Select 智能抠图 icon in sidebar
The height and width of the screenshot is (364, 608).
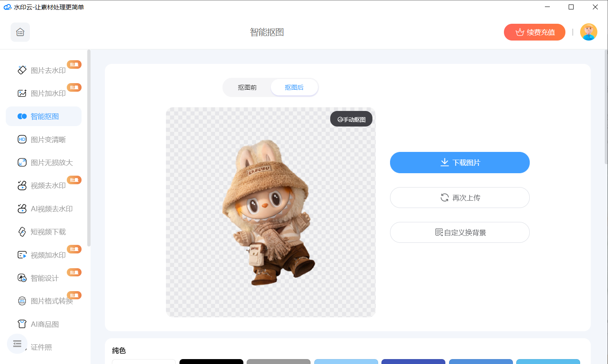[x=22, y=116]
